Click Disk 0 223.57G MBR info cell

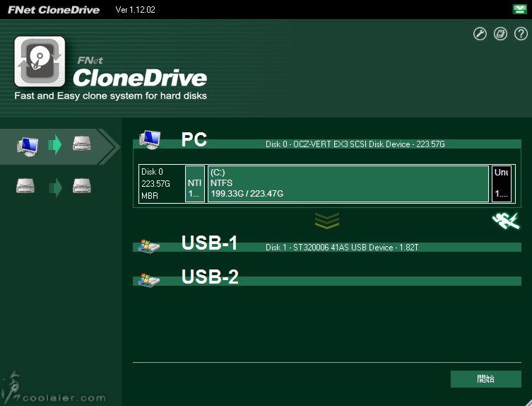pos(162,184)
